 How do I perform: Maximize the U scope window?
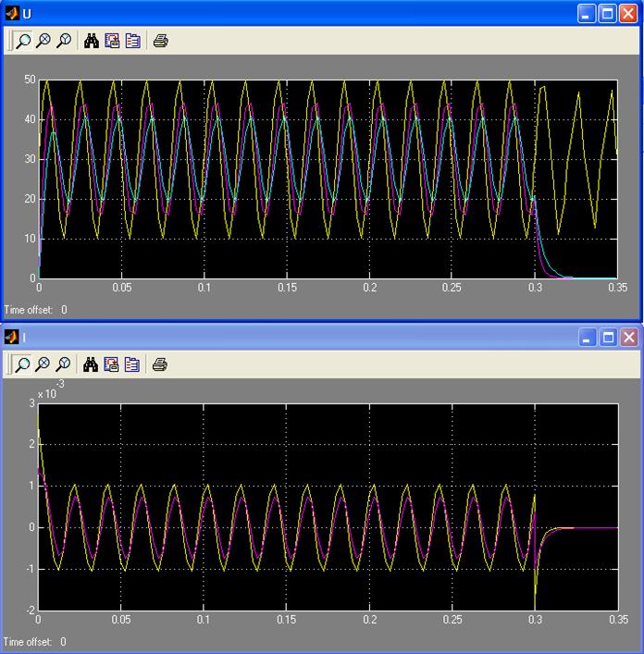[607, 14]
